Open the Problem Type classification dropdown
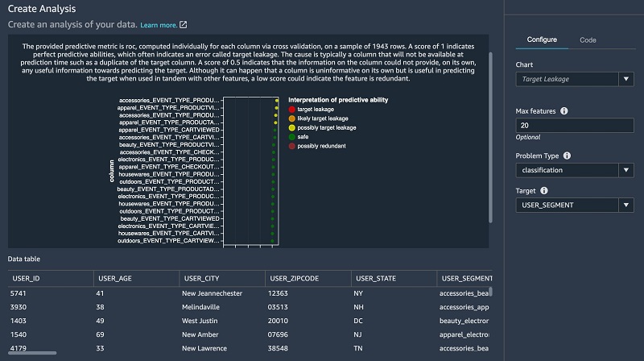644x361 pixels. tap(575, 170)
